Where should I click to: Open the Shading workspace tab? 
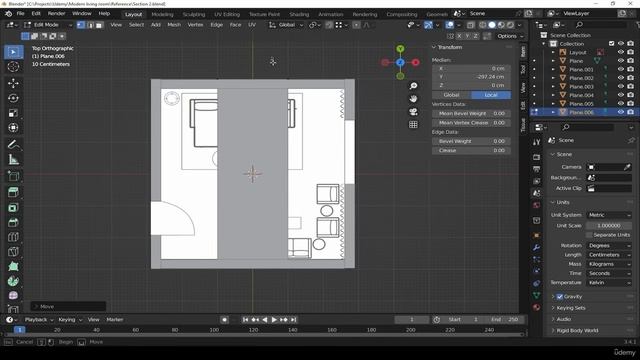point(299,14)
